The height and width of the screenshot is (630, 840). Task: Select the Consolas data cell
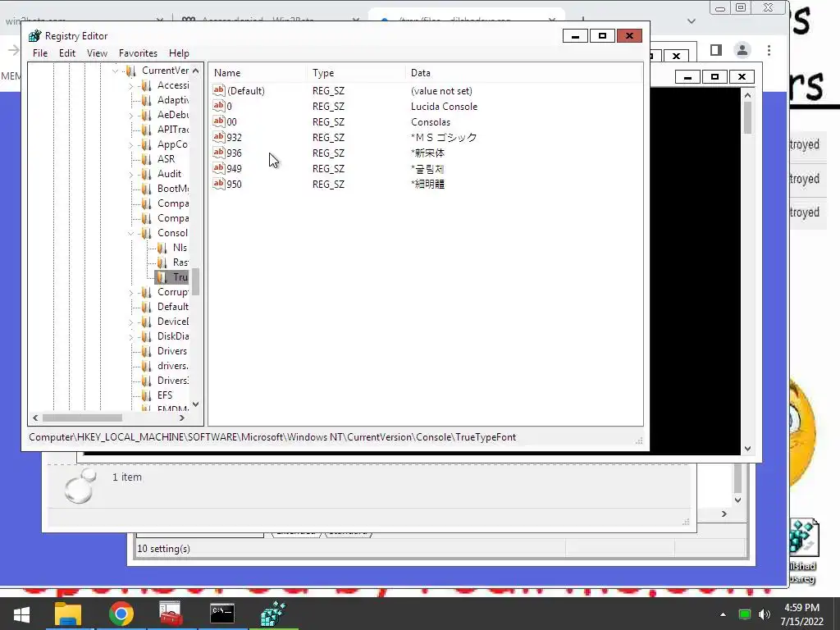click(431, 122)
